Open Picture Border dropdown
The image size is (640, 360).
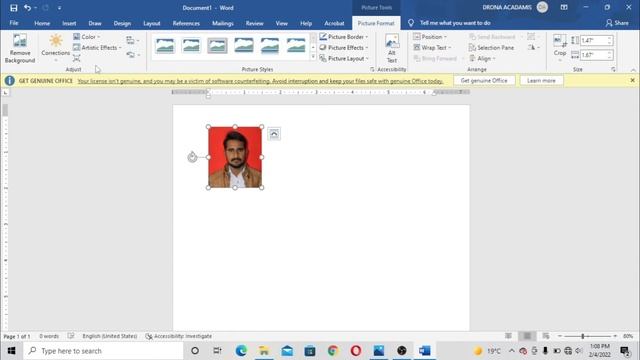(x=344, y=37)
